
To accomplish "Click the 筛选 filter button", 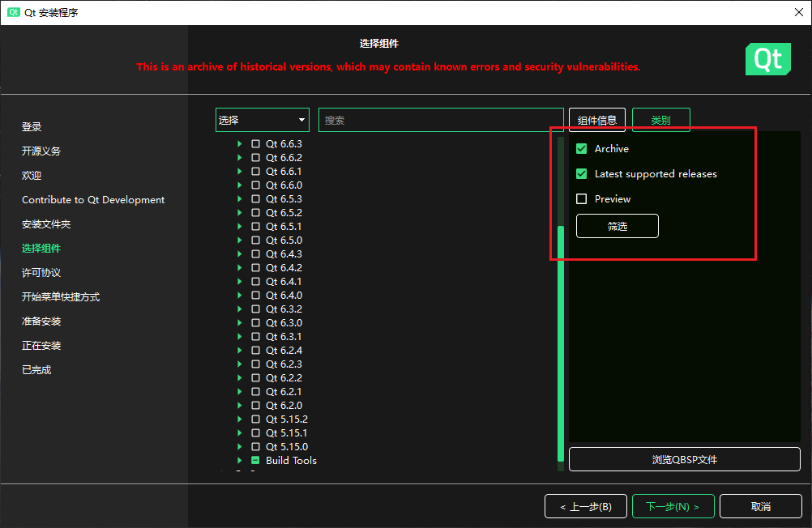I will [617, 227].
